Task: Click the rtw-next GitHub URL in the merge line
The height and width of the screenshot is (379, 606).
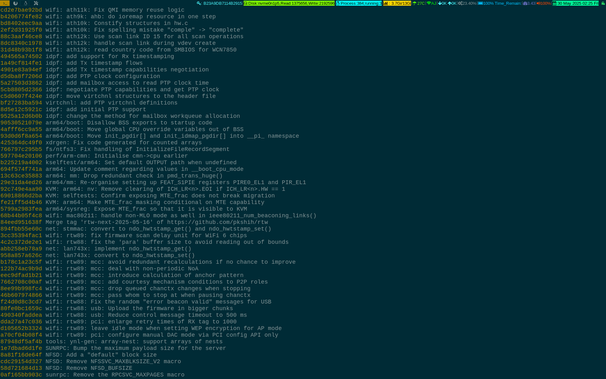Action: pyautogui.click(x=218, y=222)
